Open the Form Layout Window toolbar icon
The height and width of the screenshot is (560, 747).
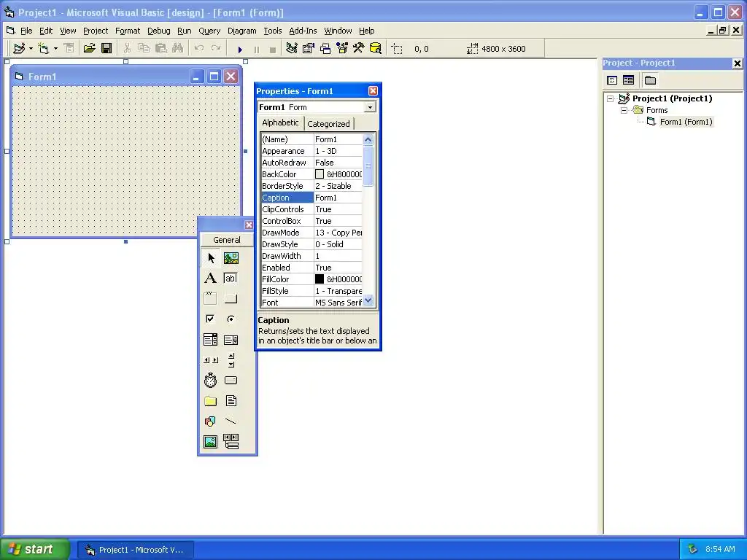[x=325, y=49]
